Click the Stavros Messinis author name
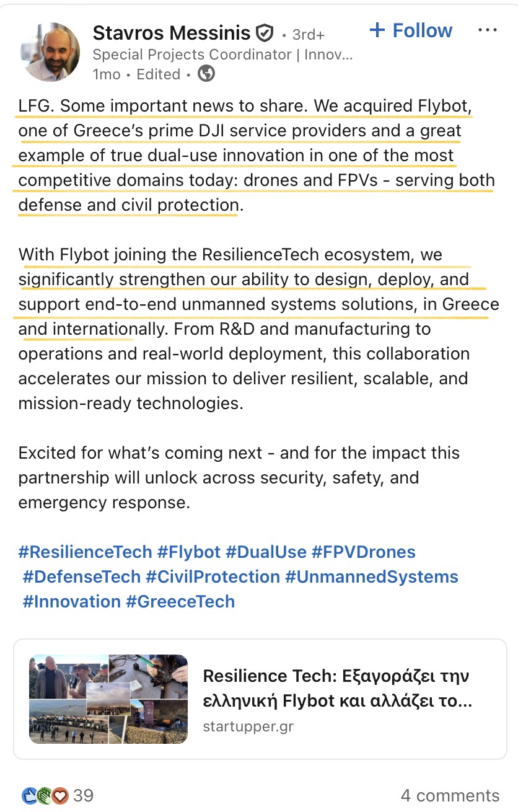The width and height of the screenshot is (518, 812). coord(172,32)
